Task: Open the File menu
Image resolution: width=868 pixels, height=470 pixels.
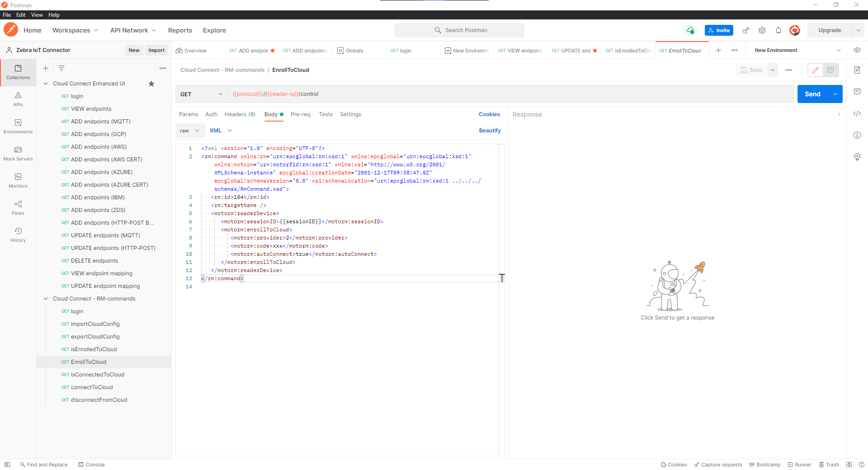Action: [7, 15]
